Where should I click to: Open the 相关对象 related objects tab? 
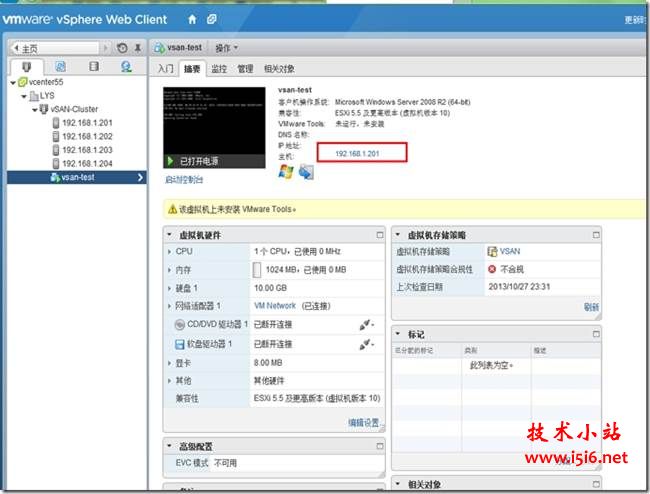click(279, 69)
